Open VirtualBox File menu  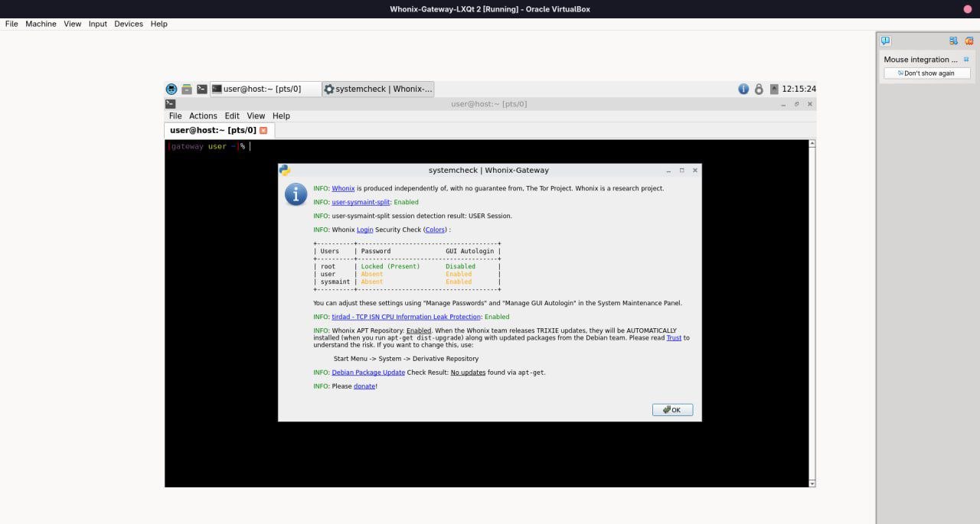pos(11,24)
